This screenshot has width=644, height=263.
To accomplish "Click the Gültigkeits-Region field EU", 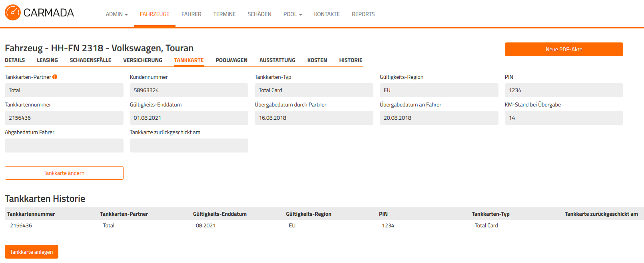I will click(x=439, y=90).
